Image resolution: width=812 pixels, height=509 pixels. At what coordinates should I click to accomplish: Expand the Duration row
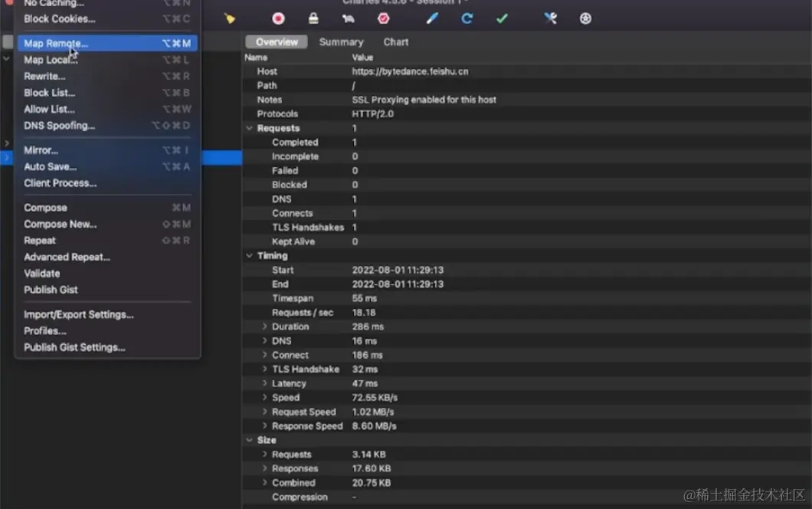[x=264, y=327]
